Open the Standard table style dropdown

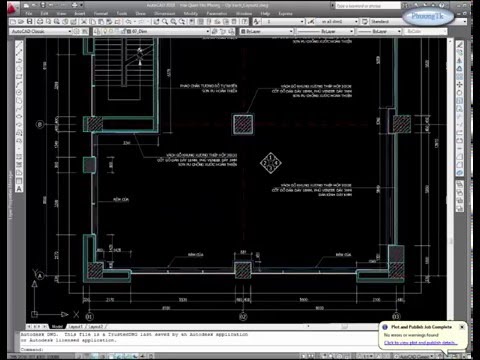[465, 22]
